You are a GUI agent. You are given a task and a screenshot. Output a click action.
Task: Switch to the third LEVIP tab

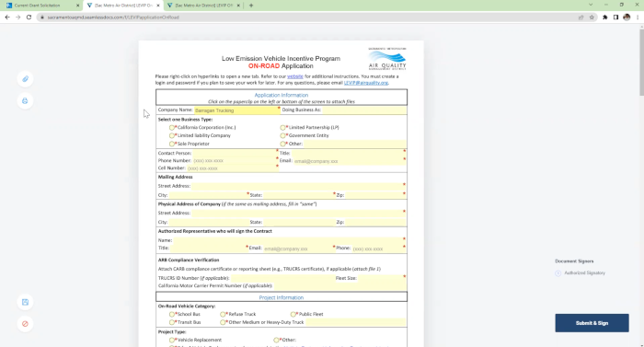(x=203, y=6)
